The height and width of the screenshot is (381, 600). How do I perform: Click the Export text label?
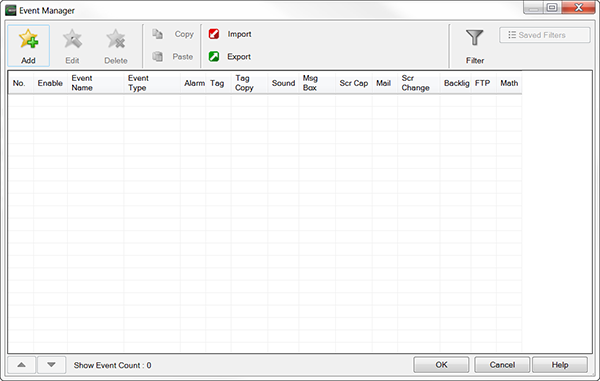coord(239,57)
